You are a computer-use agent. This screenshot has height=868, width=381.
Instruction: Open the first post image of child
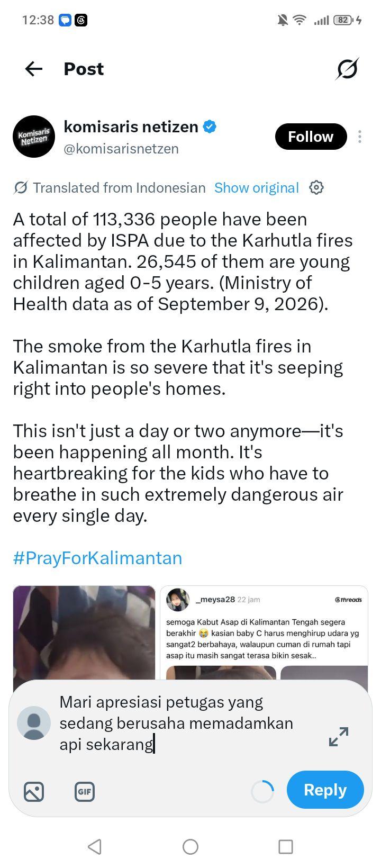84,632
